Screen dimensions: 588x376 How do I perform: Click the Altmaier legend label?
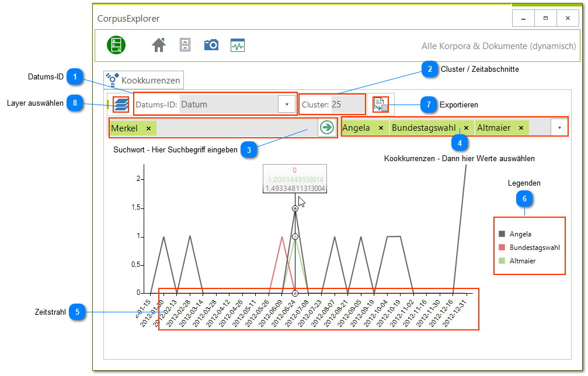(x=523, y=261)
